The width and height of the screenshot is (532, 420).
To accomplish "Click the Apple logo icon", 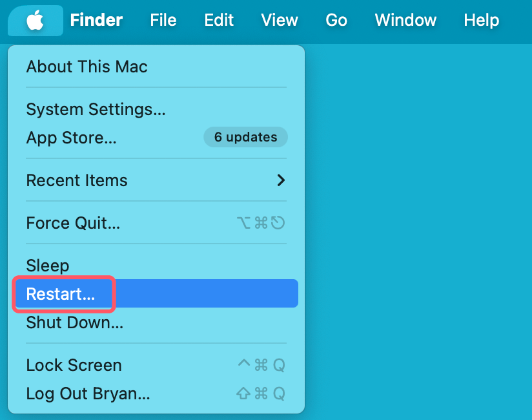I will click(35, 20).
